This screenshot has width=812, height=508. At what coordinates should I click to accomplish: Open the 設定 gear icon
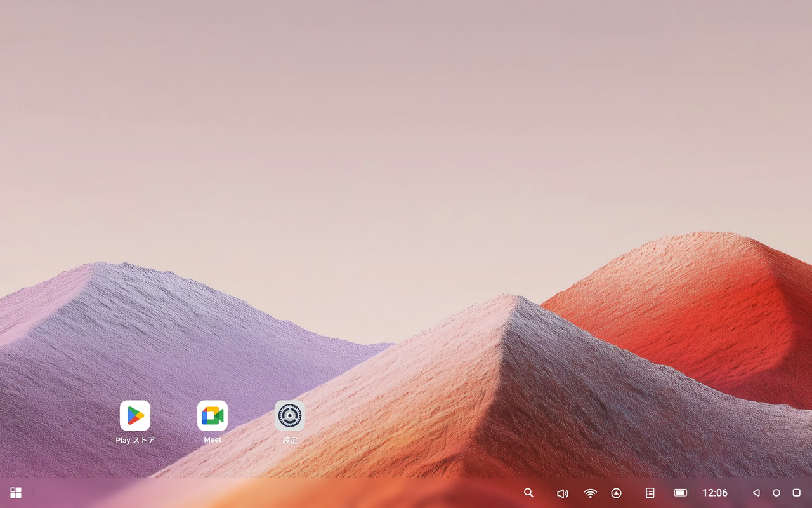pyautogui.click(x=290, y=416)
